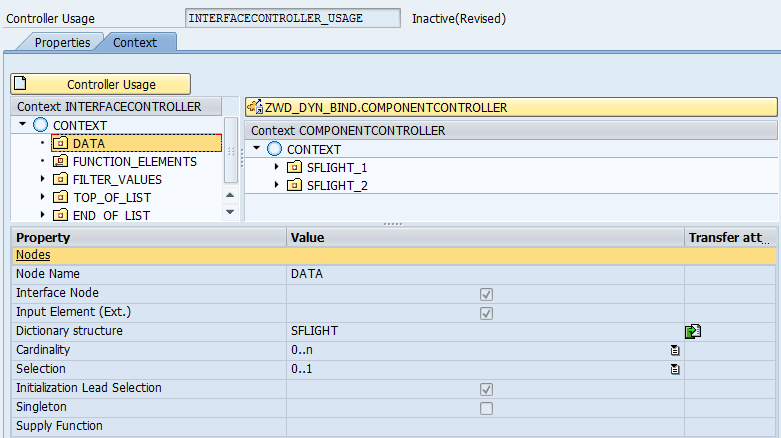Click the Dictionary structure value SFLIGHT
This screenshot has height=438, width=781.
click(314, 331)
